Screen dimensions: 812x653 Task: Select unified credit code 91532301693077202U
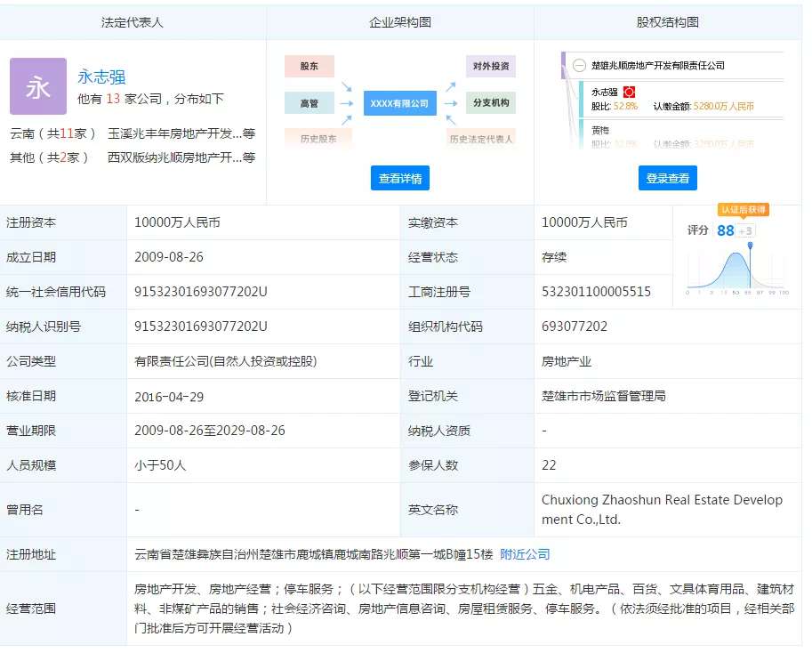[201, 292]
